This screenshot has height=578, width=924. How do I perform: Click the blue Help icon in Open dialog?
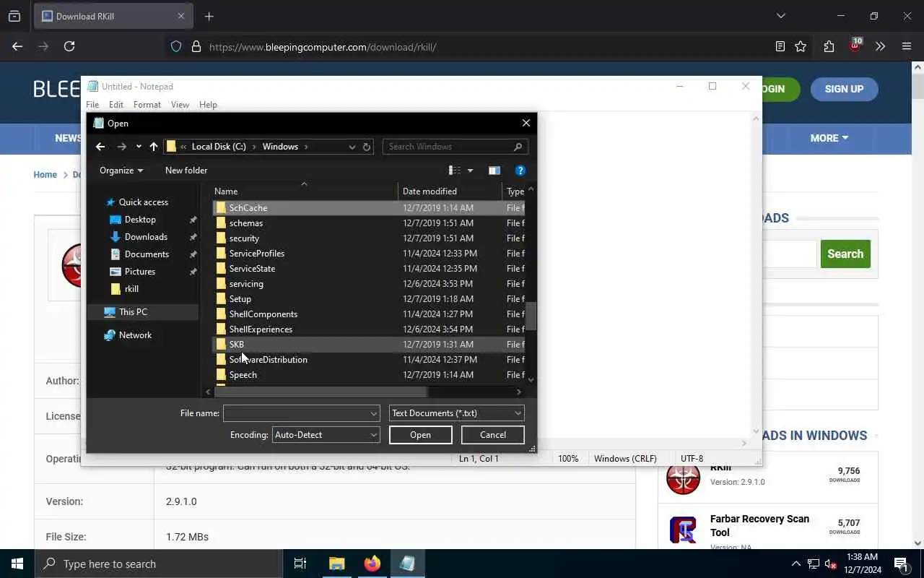point(520,171)
